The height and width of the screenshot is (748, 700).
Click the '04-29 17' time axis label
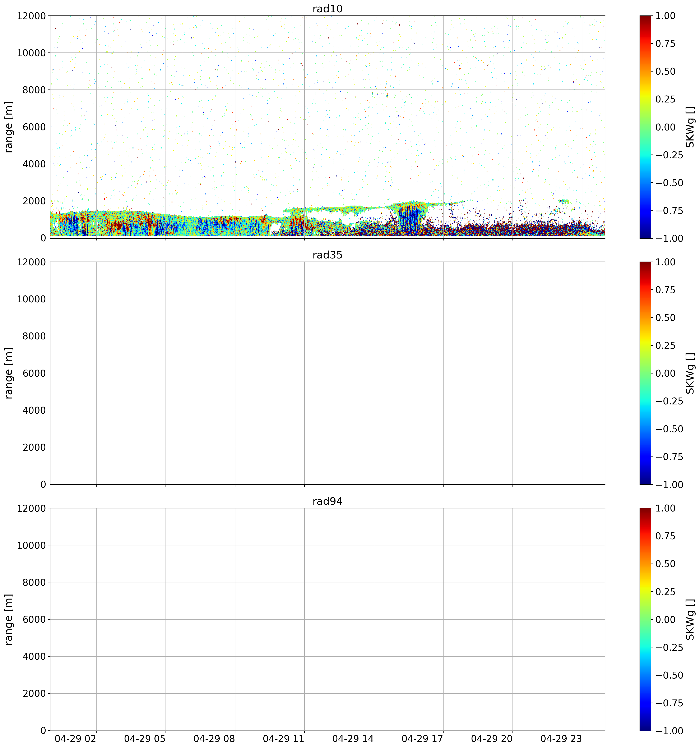(x=422, y=739)
